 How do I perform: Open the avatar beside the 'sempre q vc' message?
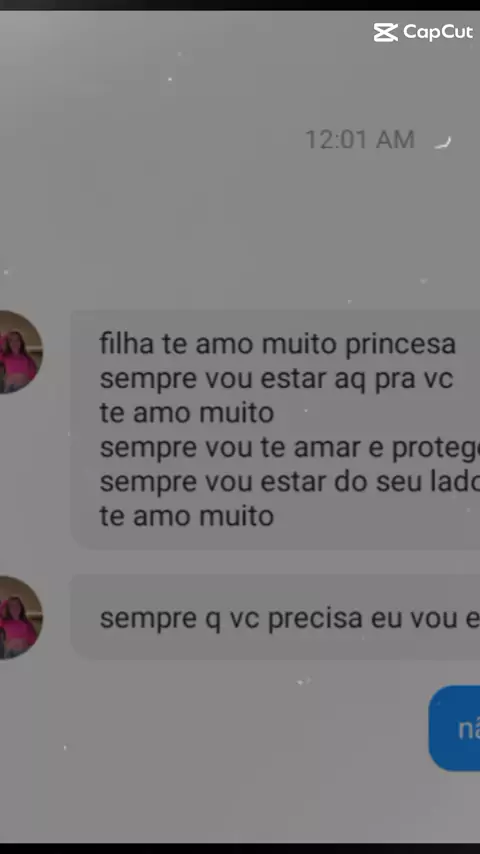click(21, 618)
